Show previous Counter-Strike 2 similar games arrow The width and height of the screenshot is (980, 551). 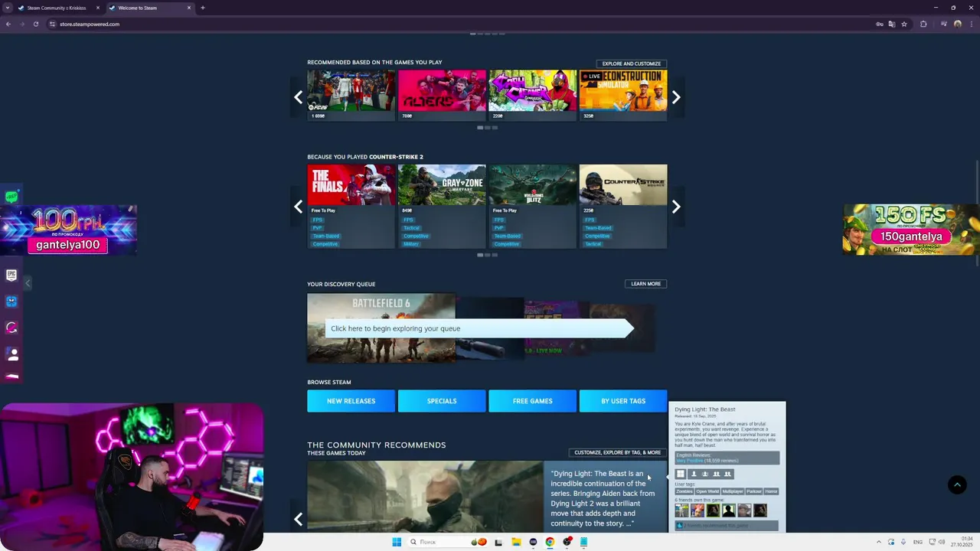(x=299, y=207)
